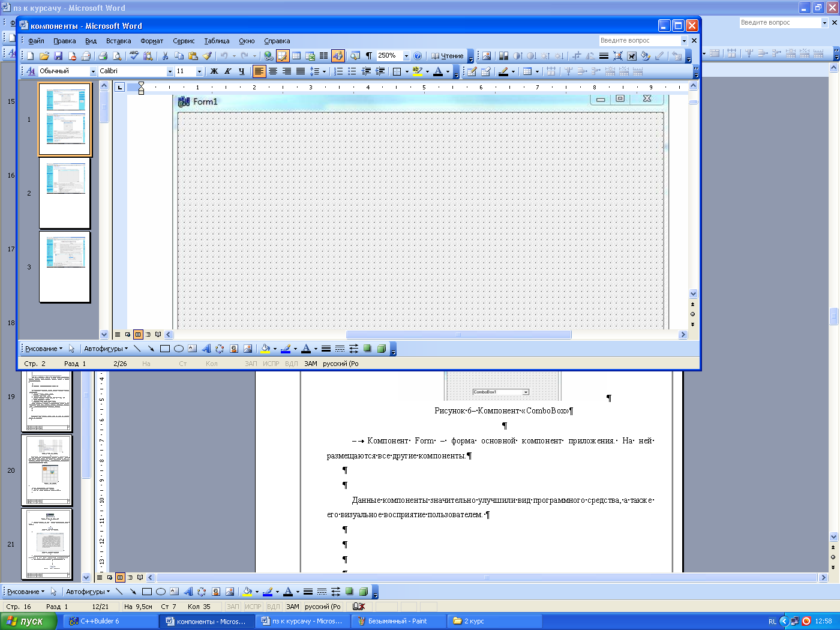The width and height of the screenshot is (840, 630).
Task: Select Insert WordArt icon in front drawing toolbar
Action: pos(206,349)
